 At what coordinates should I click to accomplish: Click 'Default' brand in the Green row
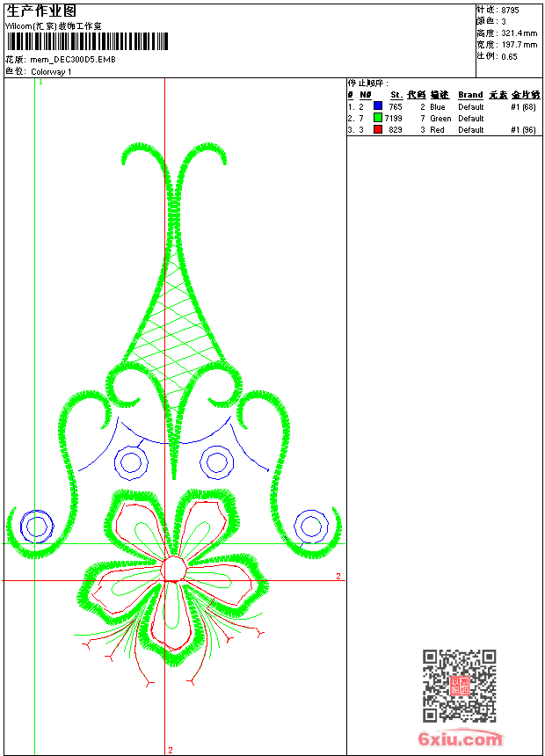click(x=471, y=118)
